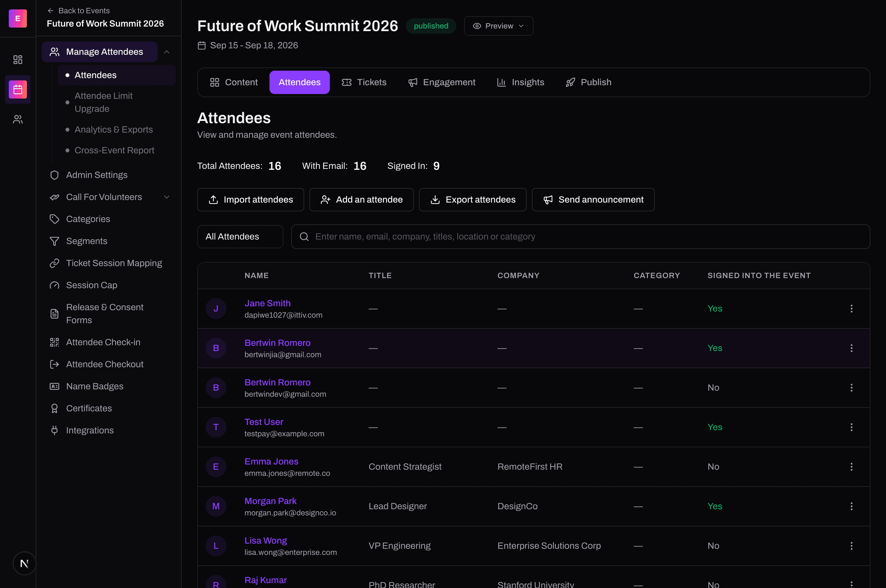Screen dimensions: 886x588
Task: Click Import attendees button
Action: pyautogui.click(x=251, y=199)
